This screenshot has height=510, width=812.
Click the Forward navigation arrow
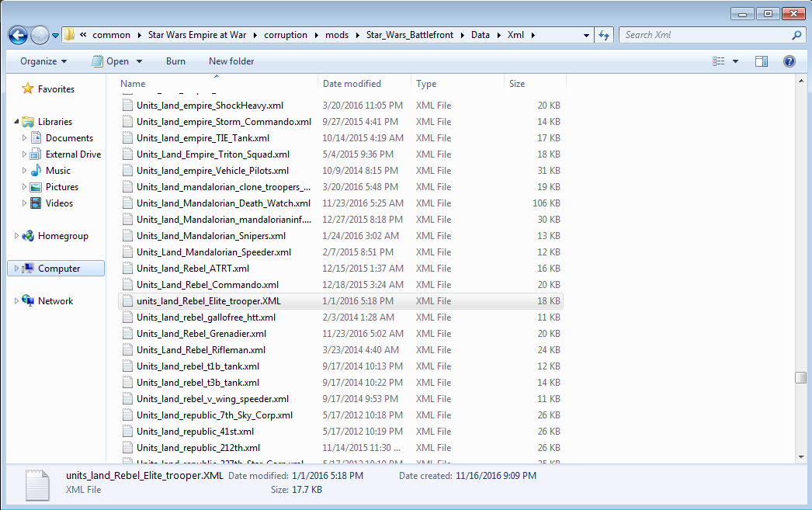40,35
